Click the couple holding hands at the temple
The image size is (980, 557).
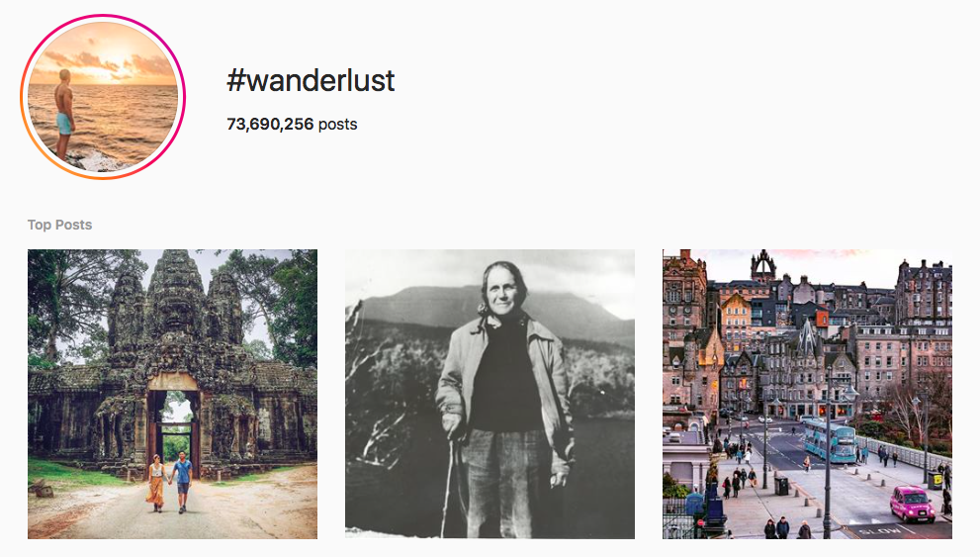[169, 482]
